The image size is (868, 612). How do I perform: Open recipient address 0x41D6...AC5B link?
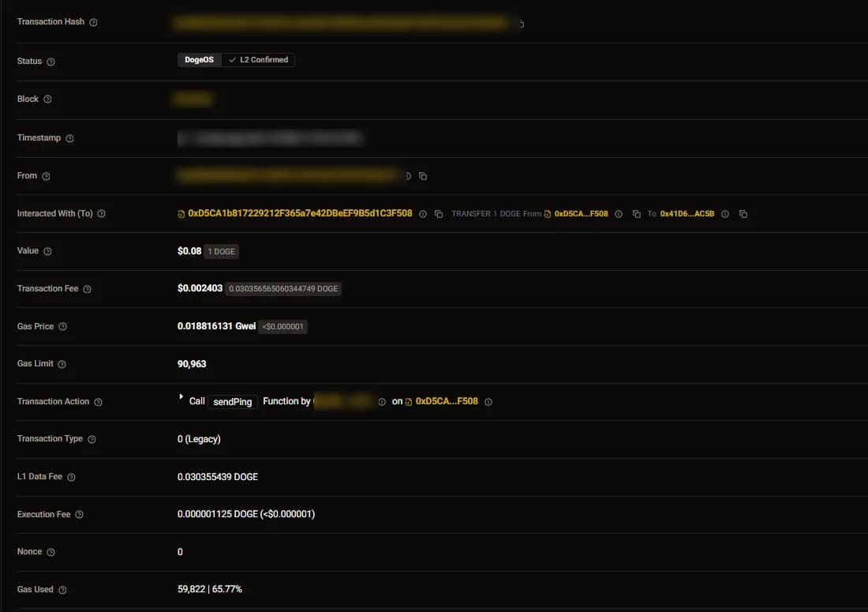pos(687,214)
